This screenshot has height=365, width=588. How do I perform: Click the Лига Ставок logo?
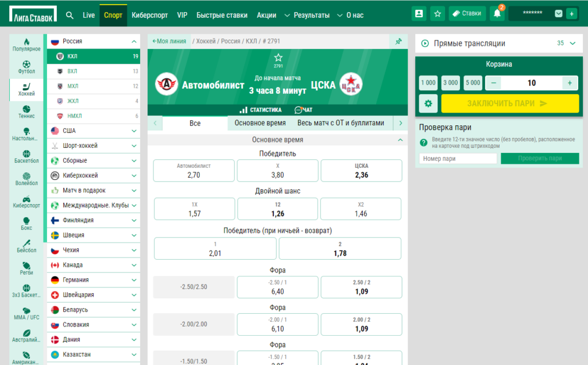point(33,14)
